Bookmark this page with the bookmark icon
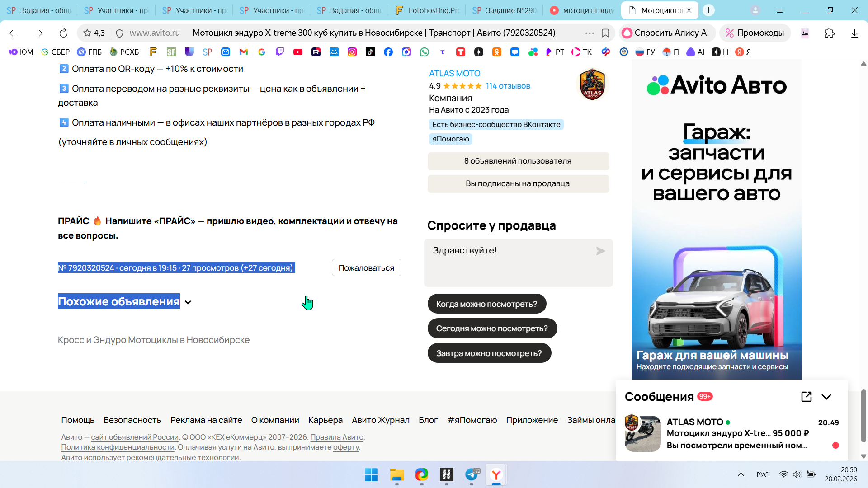Viewport: 868px width, 488px height. tap(605, 33)
